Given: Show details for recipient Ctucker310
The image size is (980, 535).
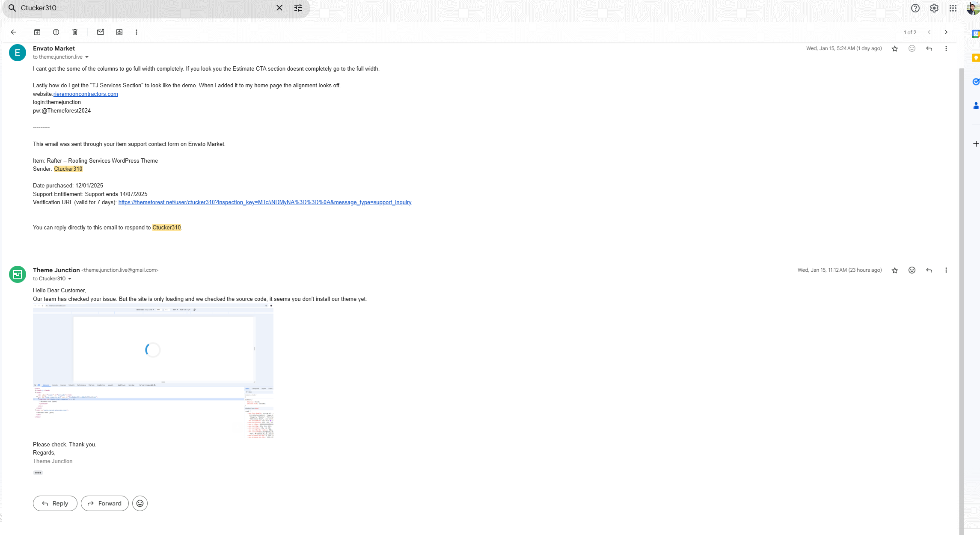Looking at the screenshot, I should click(70, 279).
